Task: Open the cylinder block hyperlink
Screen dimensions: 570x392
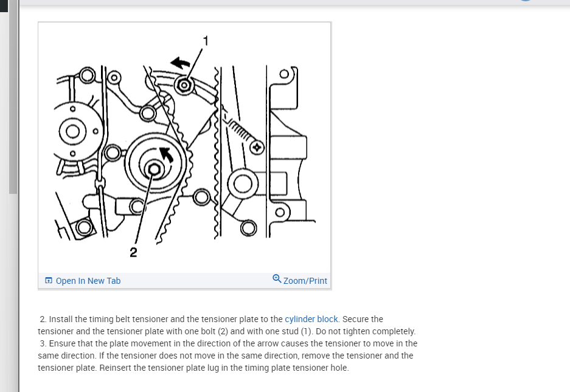Action: click(x=311, y=319)
